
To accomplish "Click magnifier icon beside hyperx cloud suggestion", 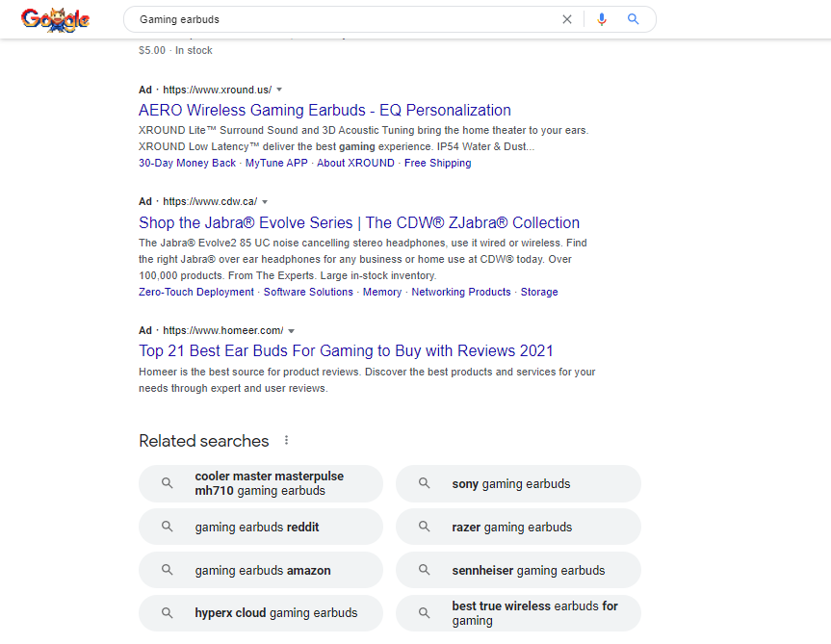I will click(168, 612).
